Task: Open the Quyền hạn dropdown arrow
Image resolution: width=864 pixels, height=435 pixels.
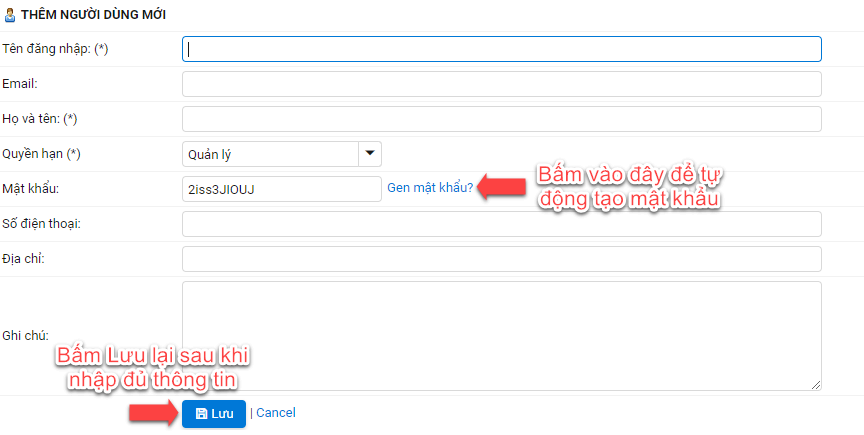Action: 370,154
